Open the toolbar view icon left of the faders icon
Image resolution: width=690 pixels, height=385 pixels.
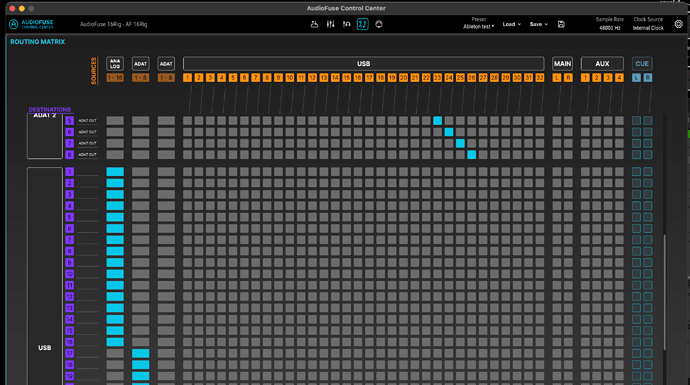[x=314, y=24]
